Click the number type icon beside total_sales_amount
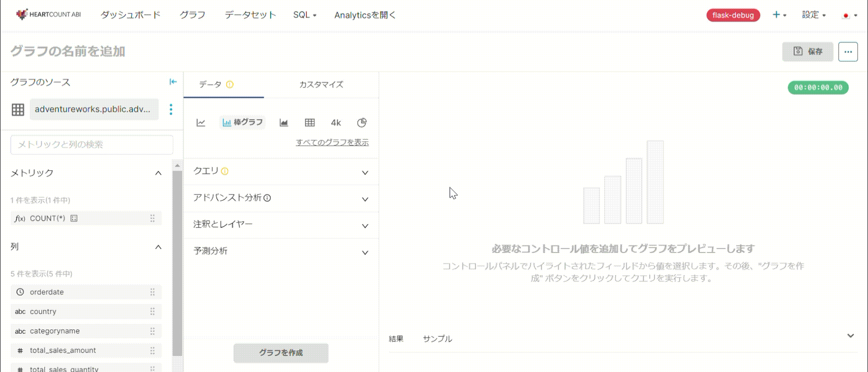This screenshot has width=868, height=372. point(20,350)
